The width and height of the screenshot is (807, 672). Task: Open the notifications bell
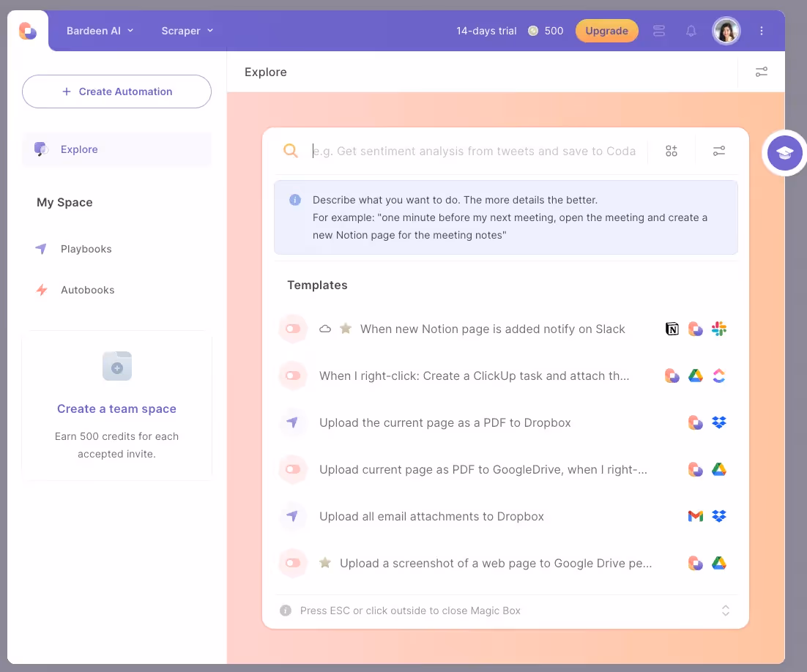pyautogui.click(x=691, y=31)
